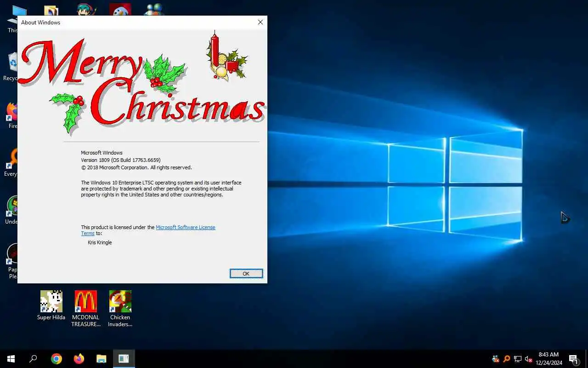The image size is (588, 368).
Task: Click the Show Desktop strip at the taskbar end
Action: tap(587, 359)
